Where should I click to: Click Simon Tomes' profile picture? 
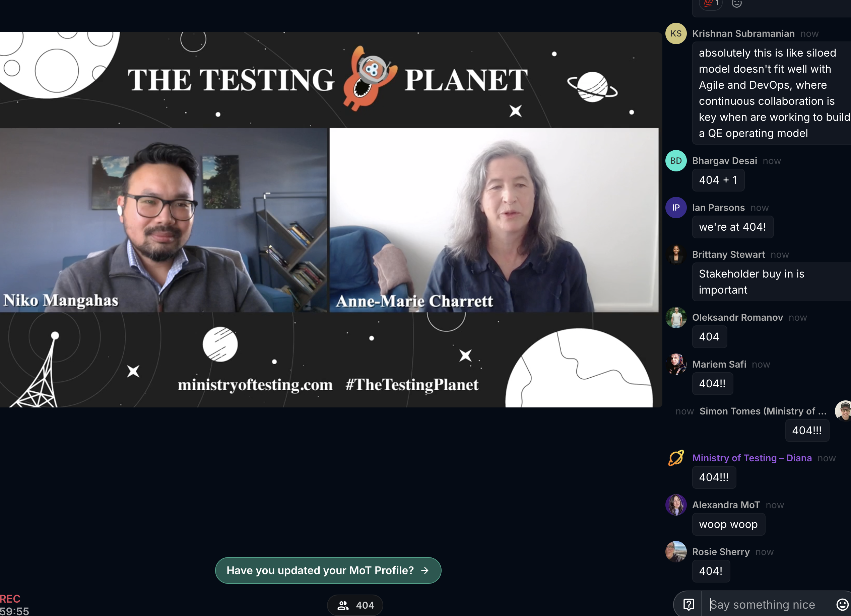(x=844, y=411)
